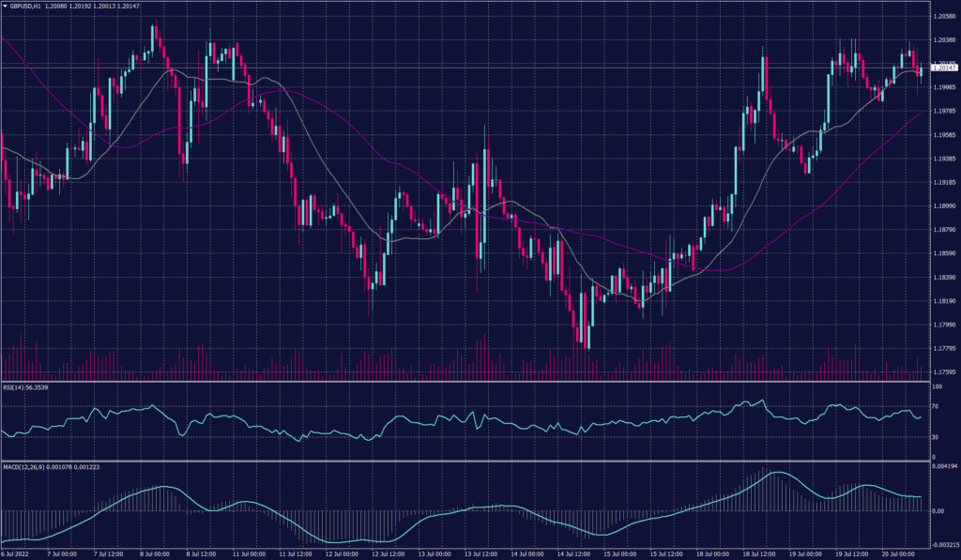Click the RSI level 70 axis marker
Image resolution: width=961 pixels, height=560 pixels.
point(935,405)
